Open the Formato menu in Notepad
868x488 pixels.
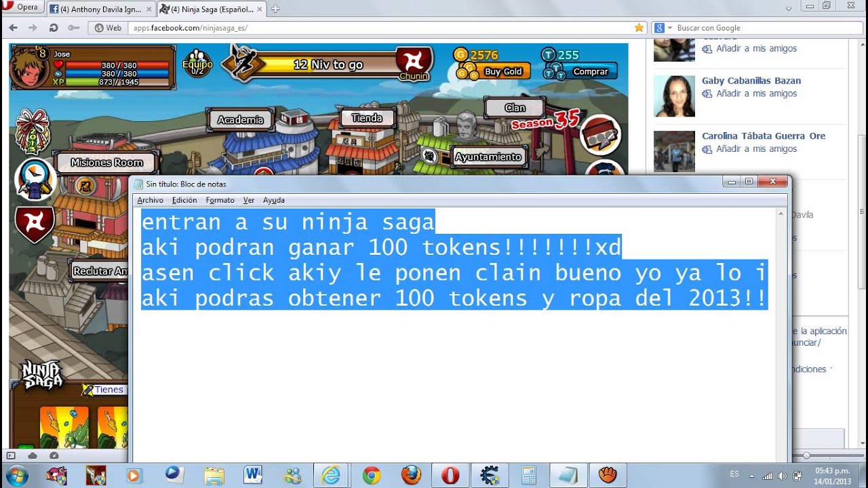pyautogui.click(x=220, y=200)
